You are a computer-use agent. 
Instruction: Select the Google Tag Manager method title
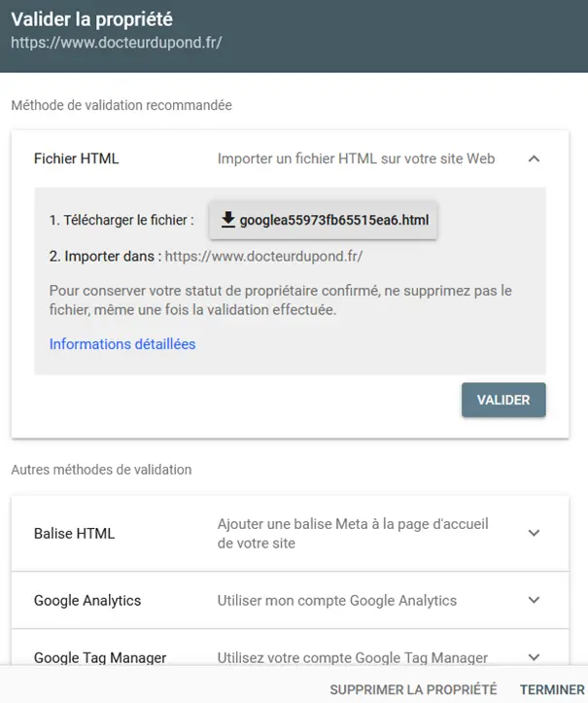point(100,657)
